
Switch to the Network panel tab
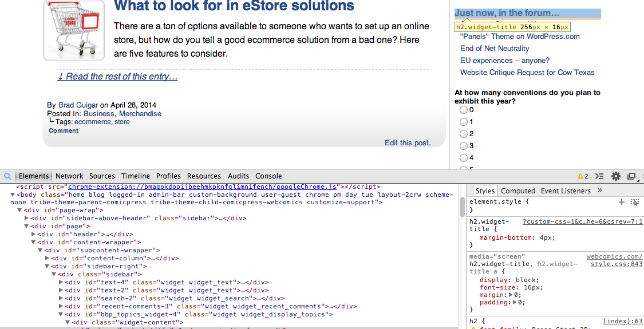(69, 176)
